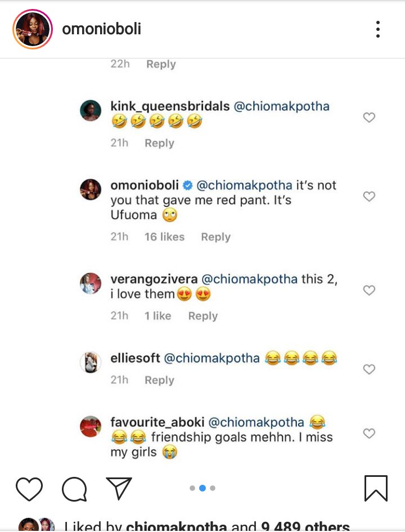
Task: View the 16 likes on omonioboli's comment
Action: [164, 237]
